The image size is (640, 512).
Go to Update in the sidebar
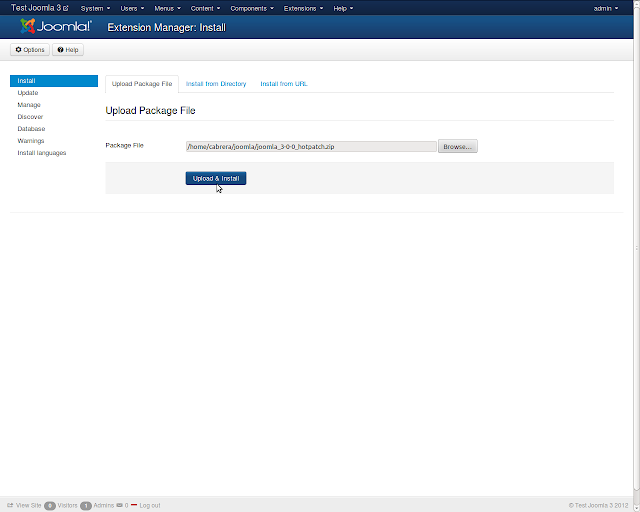tap(28, 93)
